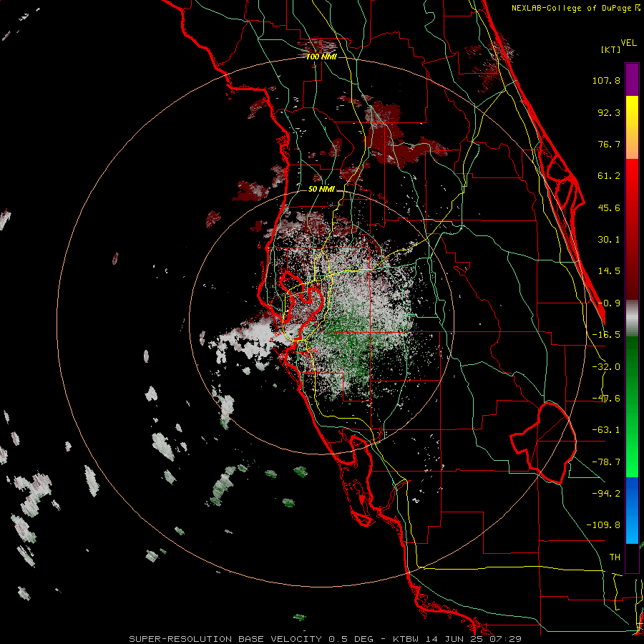Screen dimensions: 644x644
Task: Select the -94.2 velocity scale value
Action: pyautogui.click(x=606, y=493)
